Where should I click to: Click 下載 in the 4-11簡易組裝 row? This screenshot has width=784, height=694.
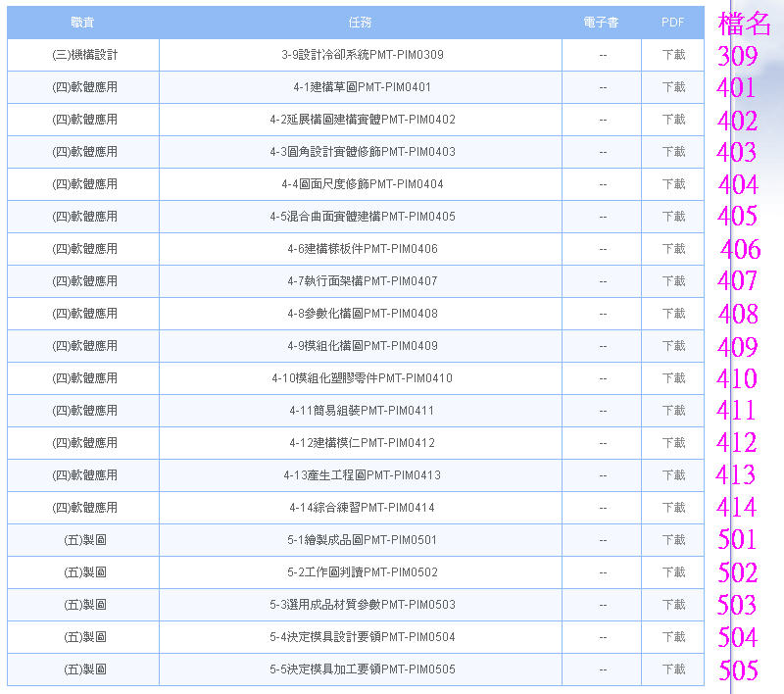pos(673,411)
